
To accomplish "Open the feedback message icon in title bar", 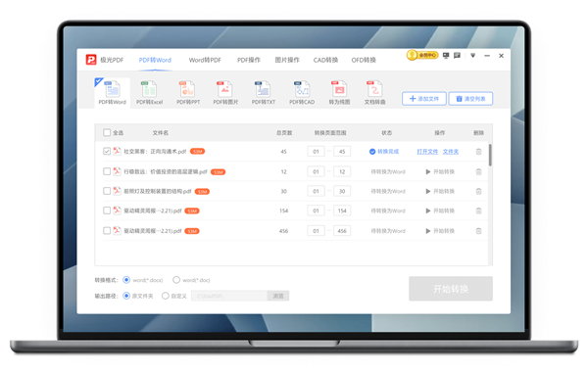I will (x=457, y=56).
